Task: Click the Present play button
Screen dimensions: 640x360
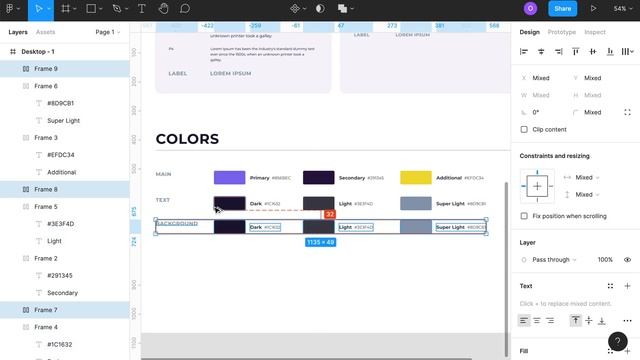Action: click(593, 9)
